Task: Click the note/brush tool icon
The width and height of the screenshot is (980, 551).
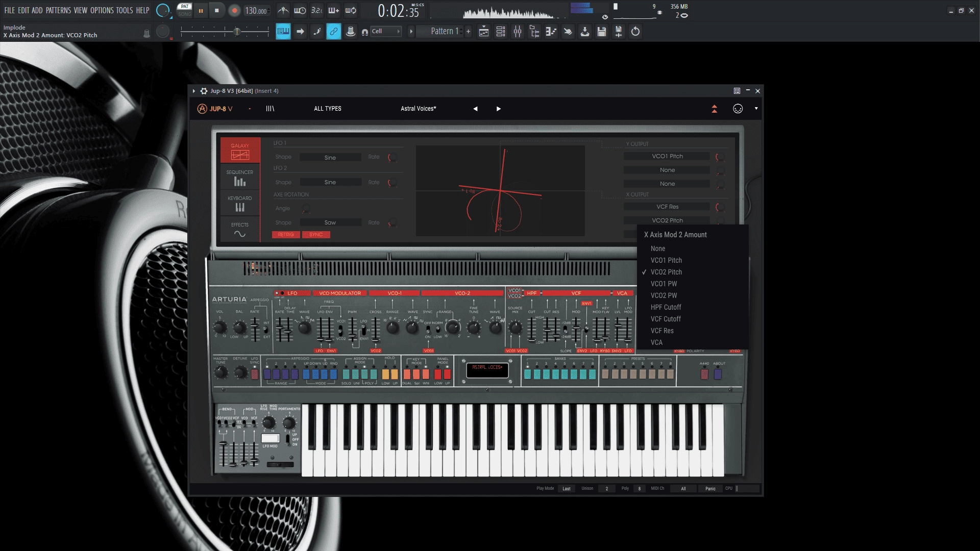Action: [317, 32]
